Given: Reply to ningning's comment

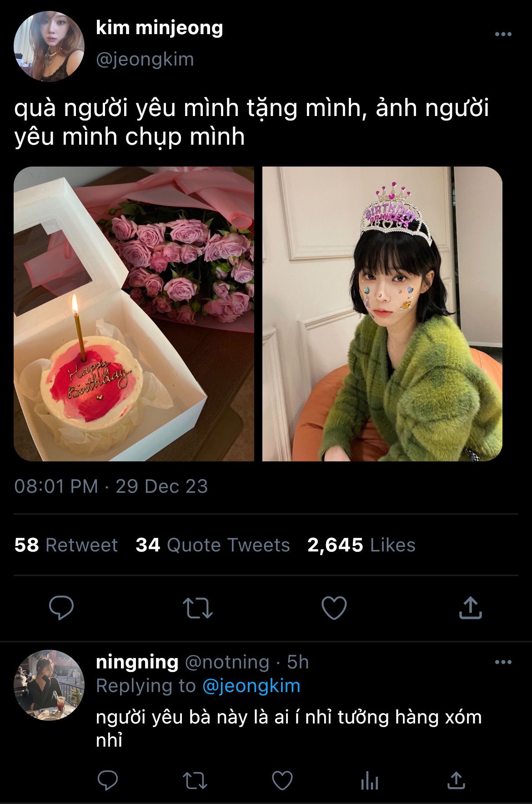Looking at the screenshot, I should point(108,781).
